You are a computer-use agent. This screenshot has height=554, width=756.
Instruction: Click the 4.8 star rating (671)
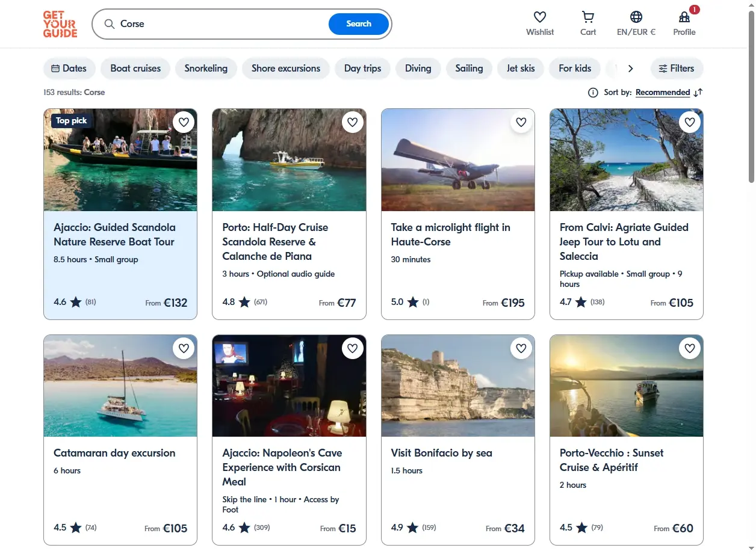245,302
